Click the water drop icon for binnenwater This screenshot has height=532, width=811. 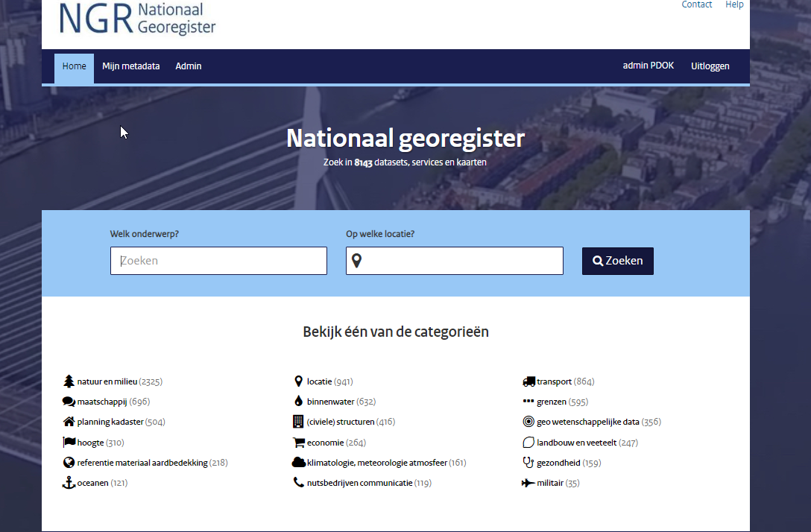tap(298, 401)
